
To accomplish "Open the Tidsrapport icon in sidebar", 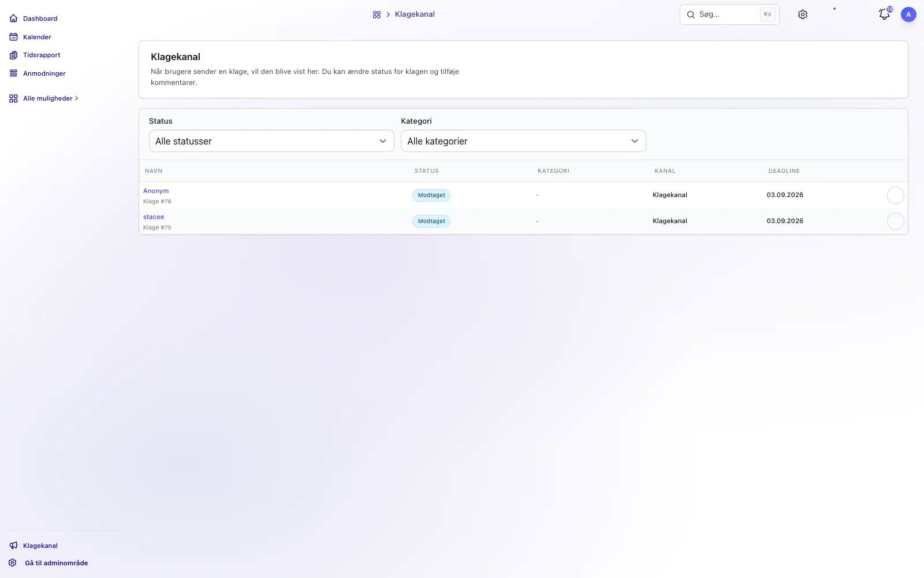I will click(13, 55).
